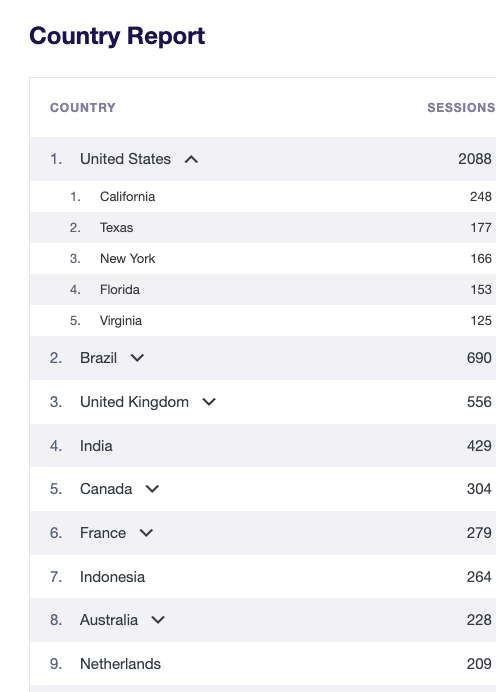Click the Indonesia country row

point(263,577)
